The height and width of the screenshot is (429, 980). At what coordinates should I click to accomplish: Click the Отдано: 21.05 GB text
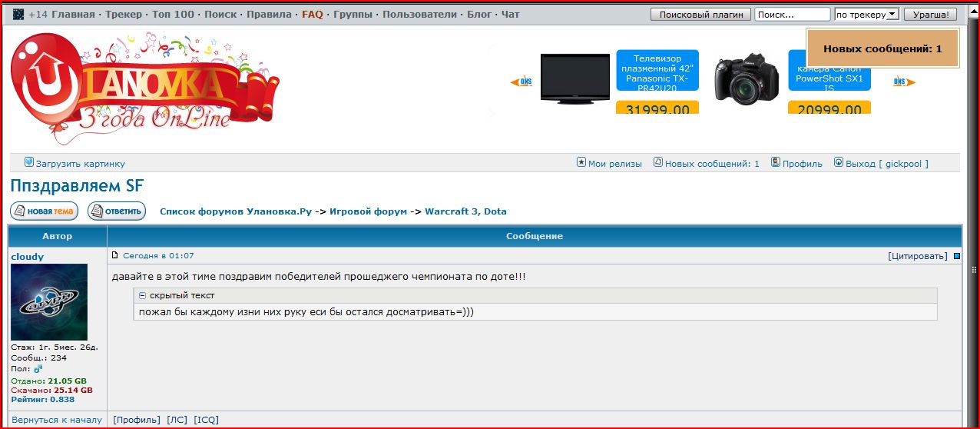[x=49, y=381]
